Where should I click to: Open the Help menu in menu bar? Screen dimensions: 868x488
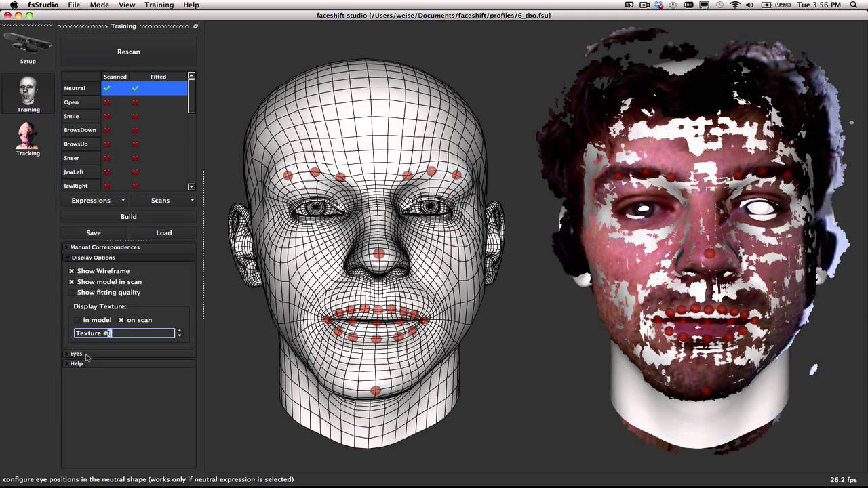(191, 5)
